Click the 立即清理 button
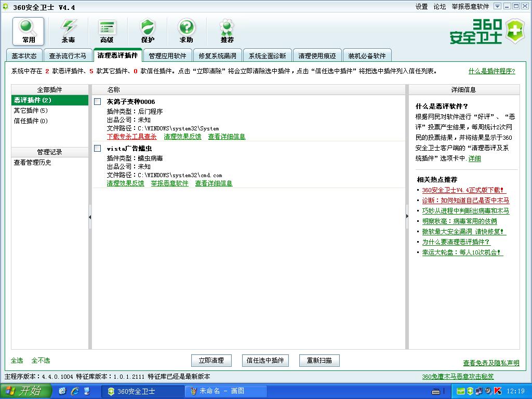 211,361
